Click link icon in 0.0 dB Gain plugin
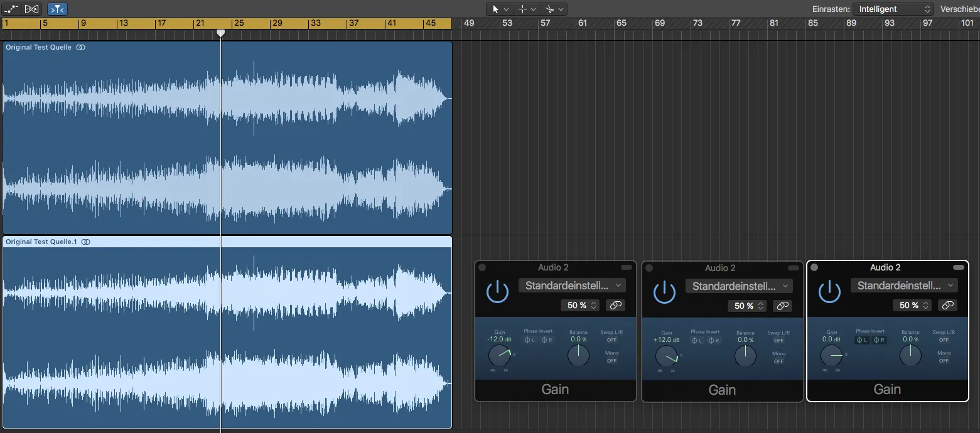This screenshot has height=433, width=980. click(948, 305)
